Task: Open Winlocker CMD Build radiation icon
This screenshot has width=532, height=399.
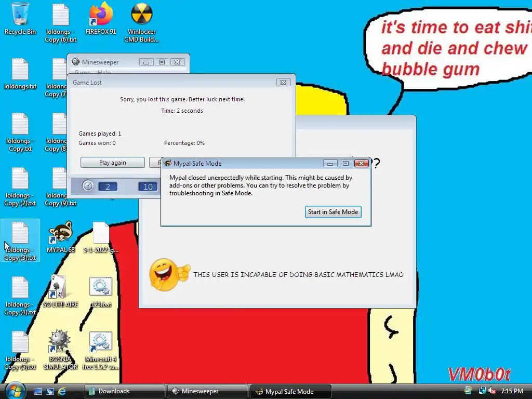Action: pyautogui.click(x=141, y=23)
